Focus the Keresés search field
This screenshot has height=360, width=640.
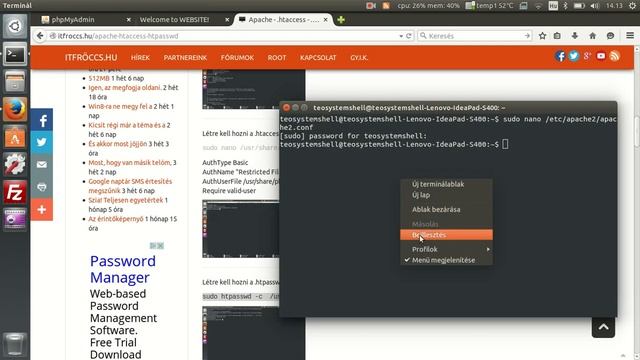coord(475,36)
